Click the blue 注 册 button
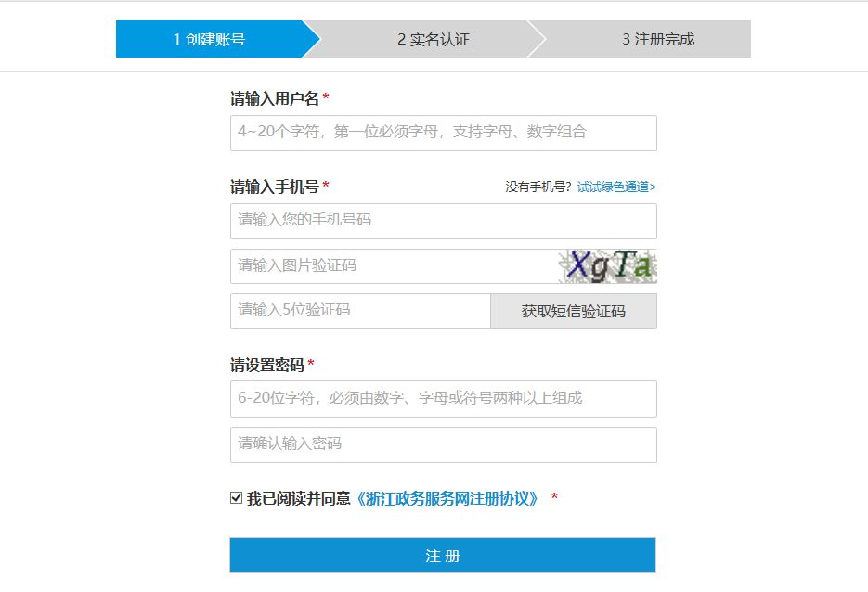The width and height of the screenshot is (868, 592). coord(443,555)
